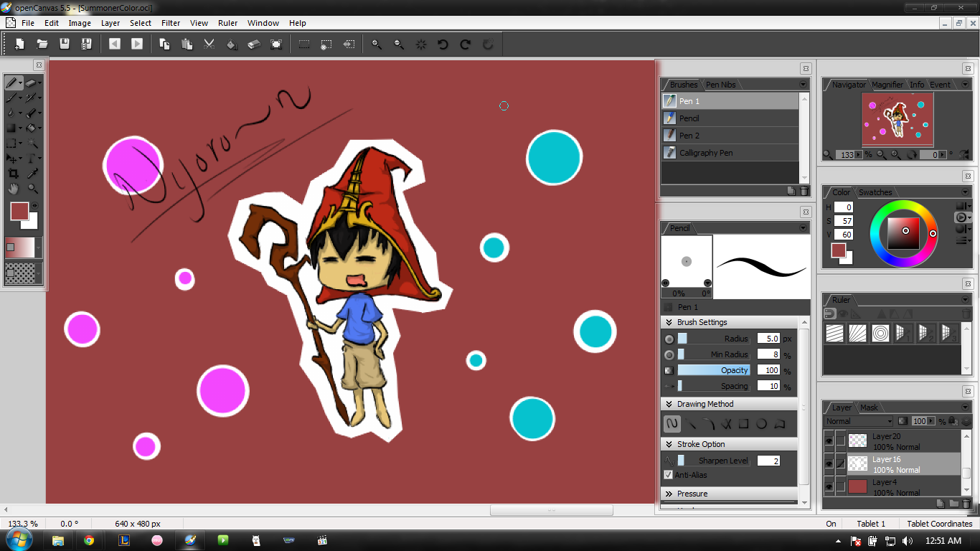Activate the Hand tool
Viewport: 980px width, 551px height.
12,188
